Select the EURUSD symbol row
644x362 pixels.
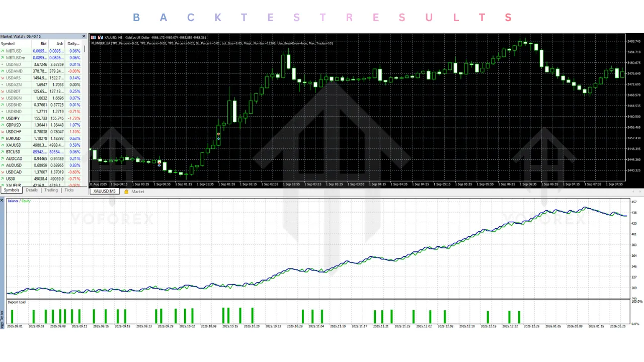coord(41,138)
